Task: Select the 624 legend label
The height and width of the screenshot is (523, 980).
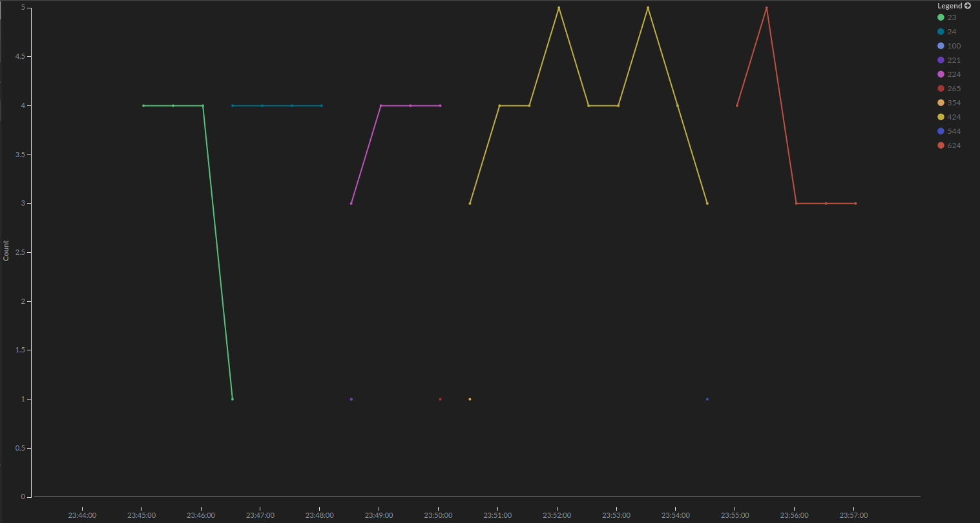Action: point(954,145)
